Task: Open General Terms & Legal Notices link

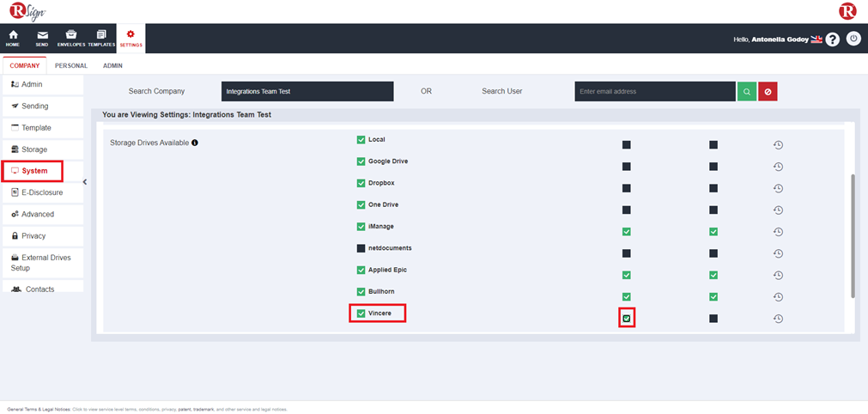Action: pyautogui.click(x=39, y=410)
